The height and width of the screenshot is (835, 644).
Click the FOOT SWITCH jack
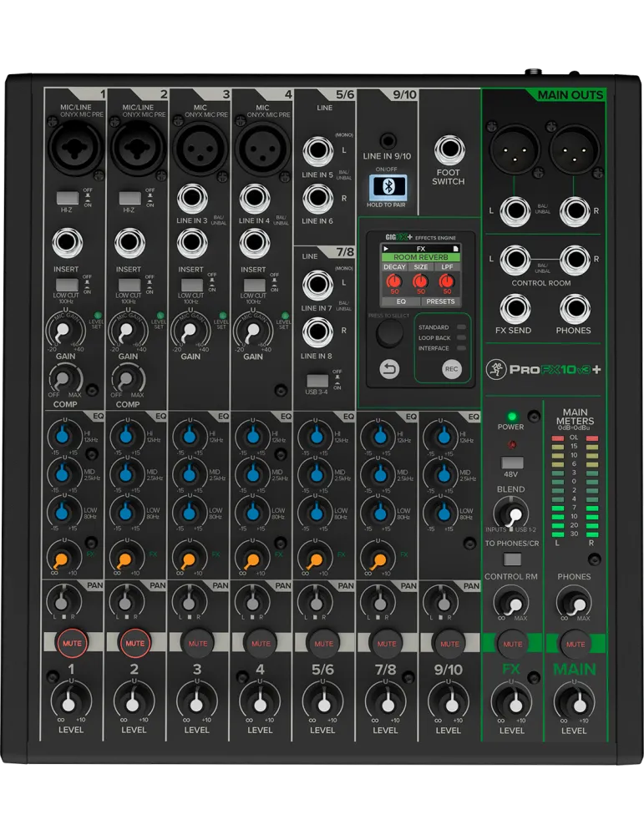[x=449, y=150]
